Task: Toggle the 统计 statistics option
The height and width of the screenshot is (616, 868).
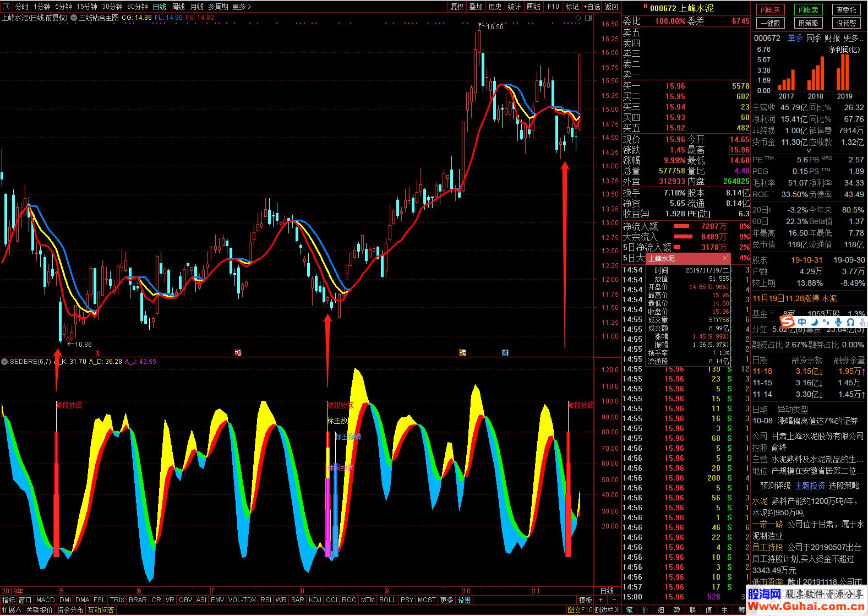Action: click(x=514, y=7)
